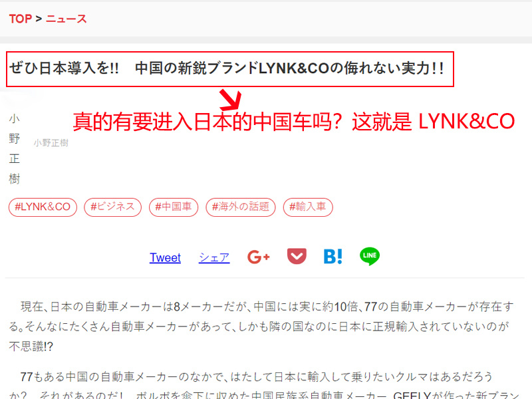Click the Tweet link
This screenshot has width=532, height=399.
coord(165,257)
